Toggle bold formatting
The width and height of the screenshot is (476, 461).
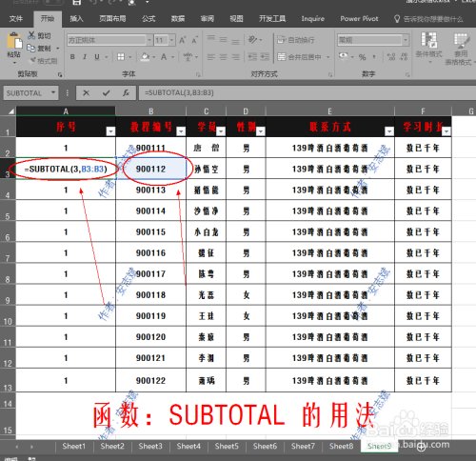[72, 57]
